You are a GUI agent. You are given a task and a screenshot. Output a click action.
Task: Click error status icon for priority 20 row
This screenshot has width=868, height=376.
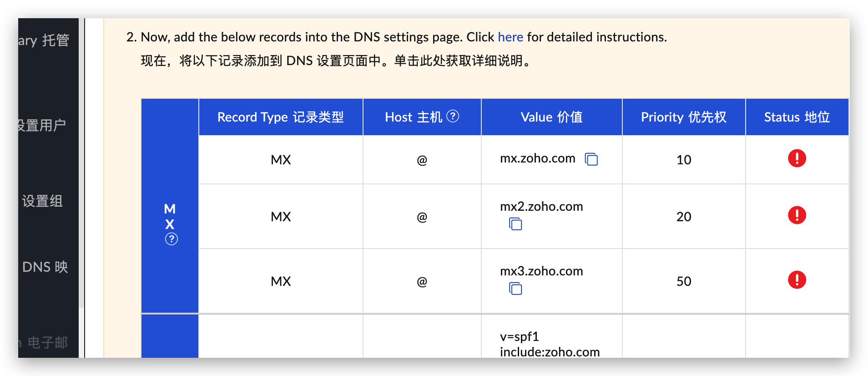797,215
